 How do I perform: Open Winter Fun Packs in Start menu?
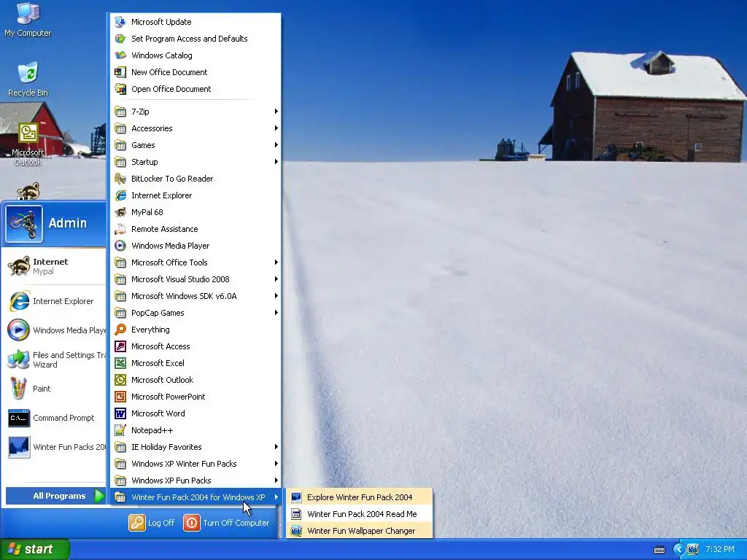[x=55, y=447]
